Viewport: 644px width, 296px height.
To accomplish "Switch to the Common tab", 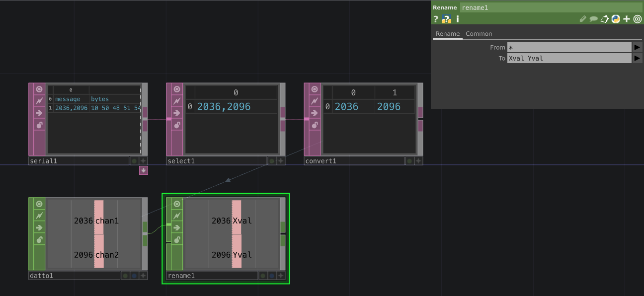I will pos(479,34).
